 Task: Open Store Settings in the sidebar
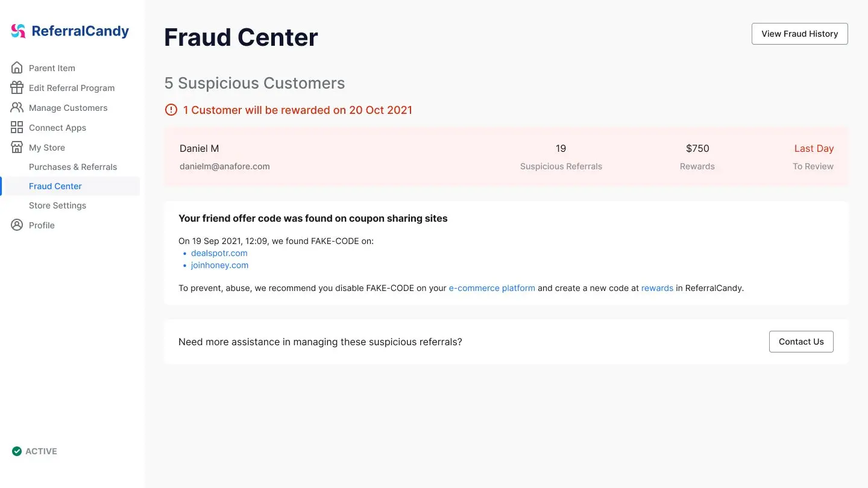[57, 205]
